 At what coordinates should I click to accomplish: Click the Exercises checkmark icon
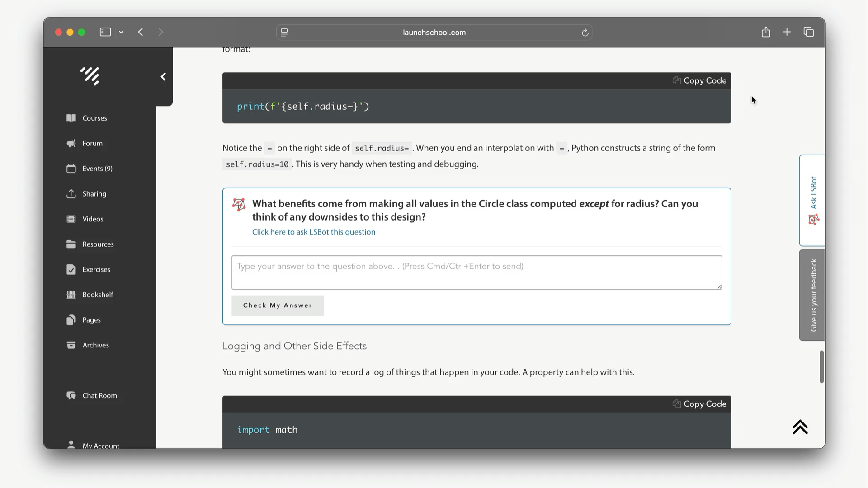click(71, 270)
